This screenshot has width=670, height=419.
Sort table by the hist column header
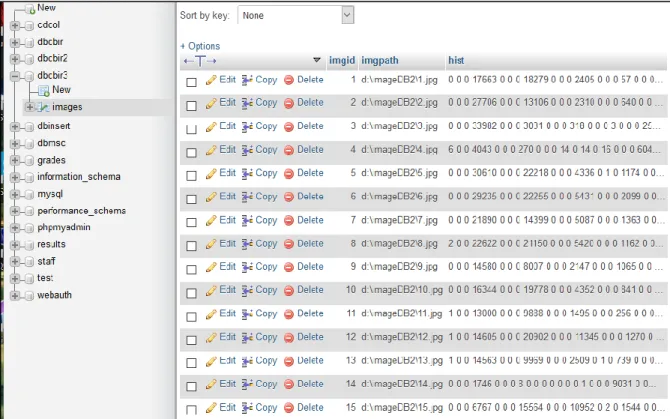pyautogui.click(x=456, y=61)
